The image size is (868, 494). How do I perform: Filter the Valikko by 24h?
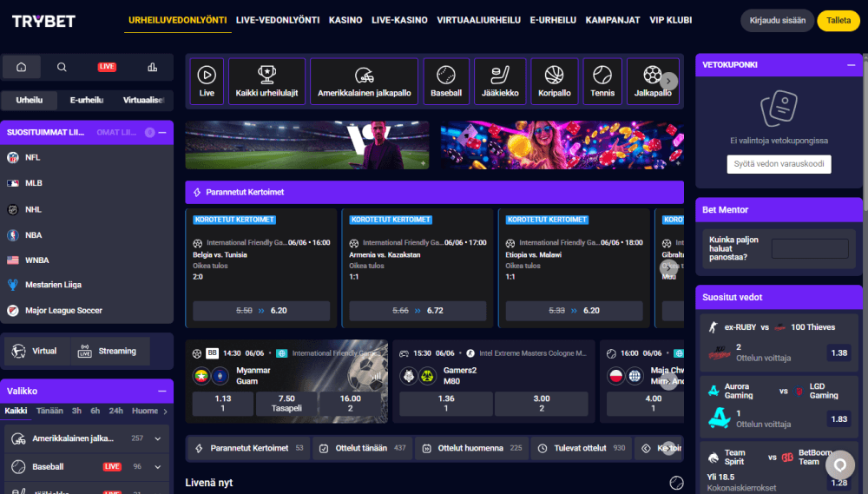(x=115, y=411)
